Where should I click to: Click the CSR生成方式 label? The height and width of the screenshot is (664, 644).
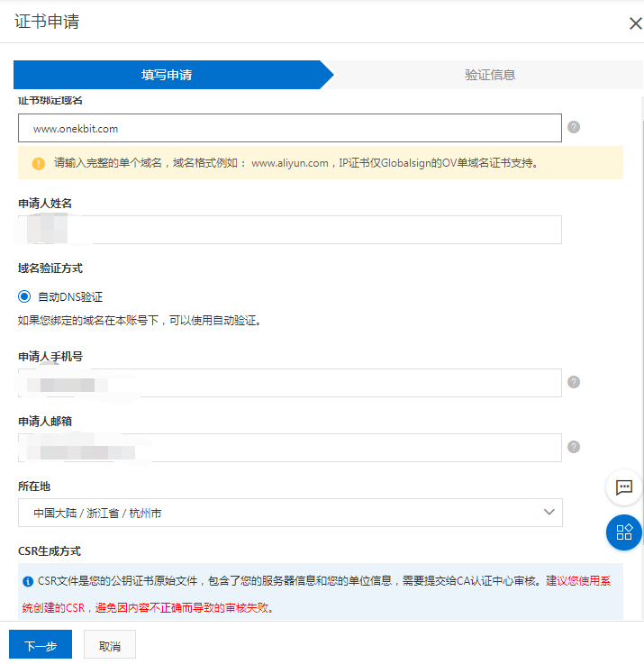point(50,551)
